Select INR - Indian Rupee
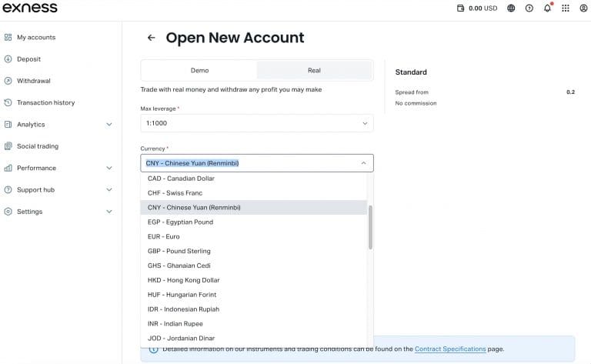The height and width of the screenshot is (364, 591). (254, 324)
